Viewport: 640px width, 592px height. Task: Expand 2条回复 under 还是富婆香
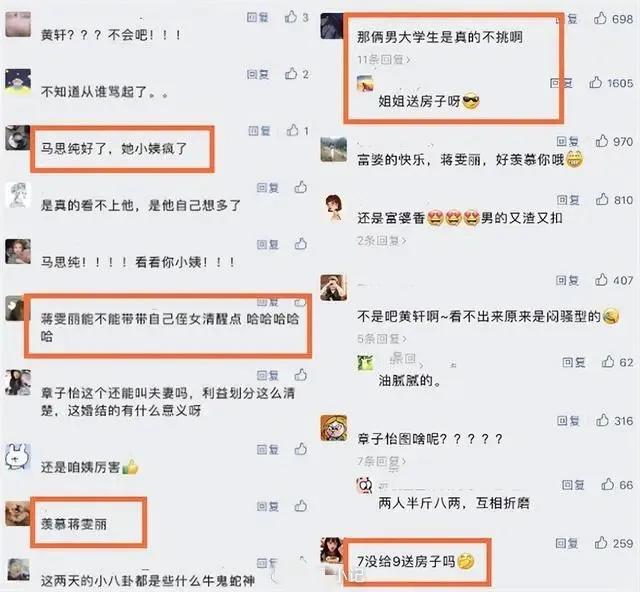(x=382, y=241)
